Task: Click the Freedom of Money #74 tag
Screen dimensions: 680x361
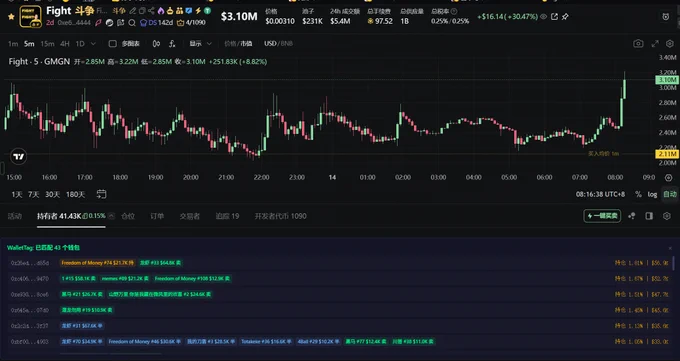Action: [98, 263]
